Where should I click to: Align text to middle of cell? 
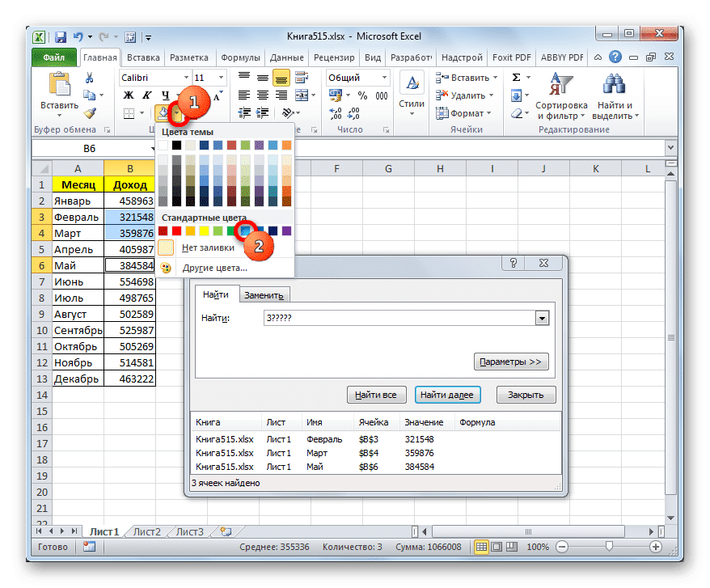tap(263, 78)
